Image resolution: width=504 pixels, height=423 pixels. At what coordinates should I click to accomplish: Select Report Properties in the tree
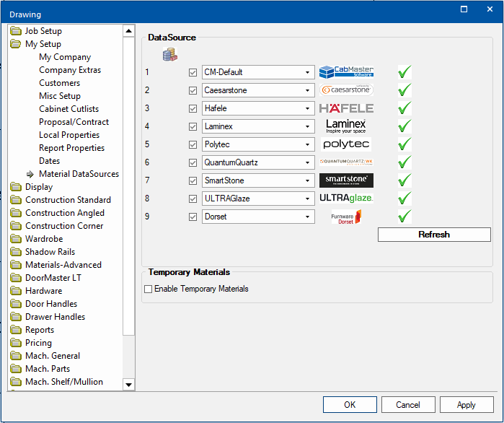point(71,148)
